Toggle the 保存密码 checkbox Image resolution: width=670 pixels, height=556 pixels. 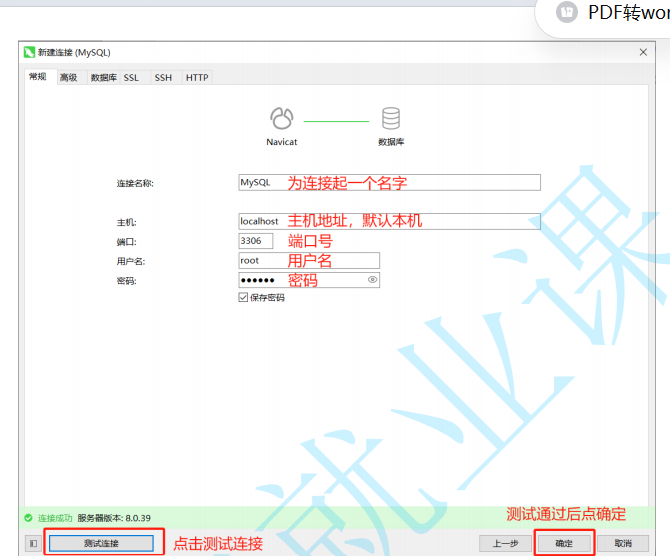click(x=243, y=297)
